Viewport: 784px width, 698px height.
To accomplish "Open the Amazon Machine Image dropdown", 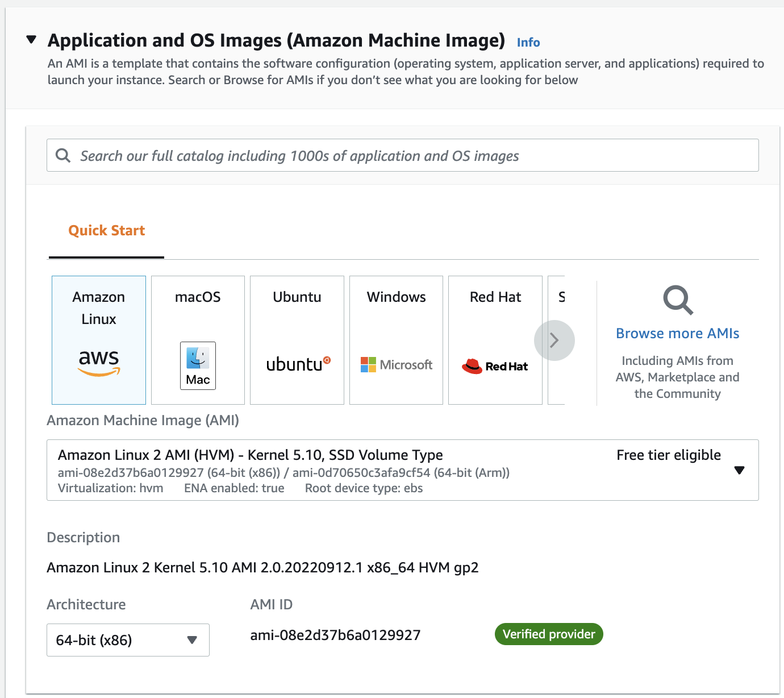I will click(x=739, y=470).
